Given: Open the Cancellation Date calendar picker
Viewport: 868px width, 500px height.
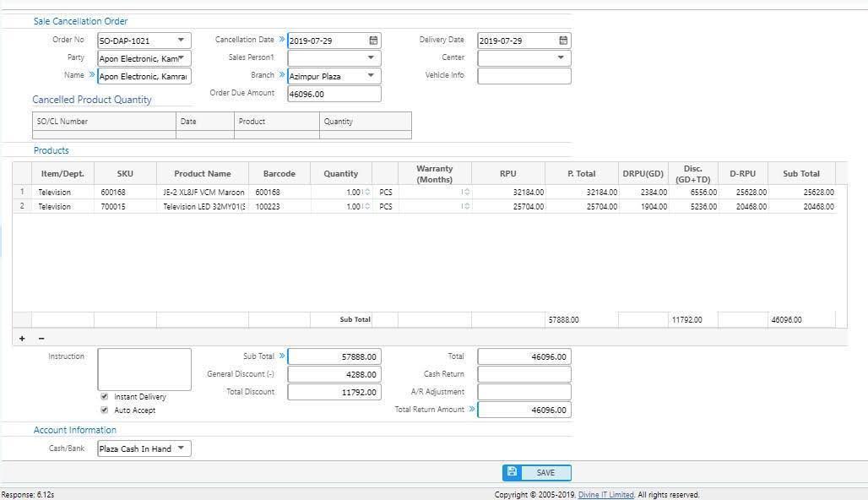Looking at the screenshot, I should [x=373, y=41].
